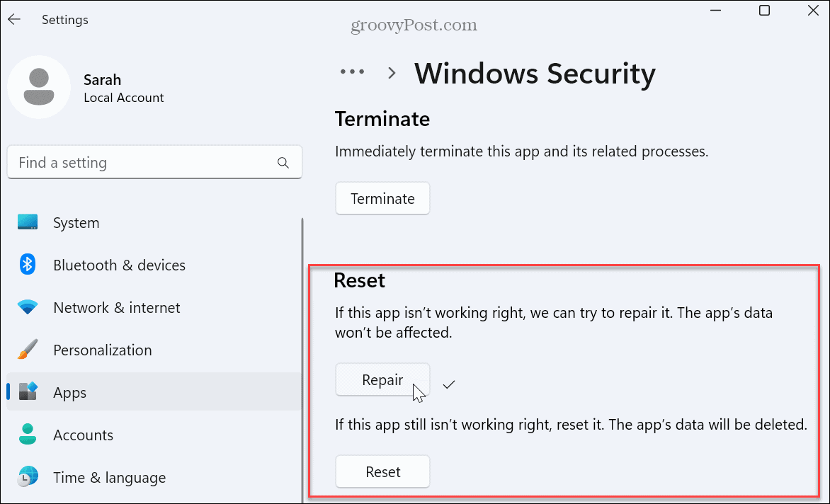Open Bluetooth & devices settings
Viewport: 830px width, 504px height.
(x=154, y=265)
